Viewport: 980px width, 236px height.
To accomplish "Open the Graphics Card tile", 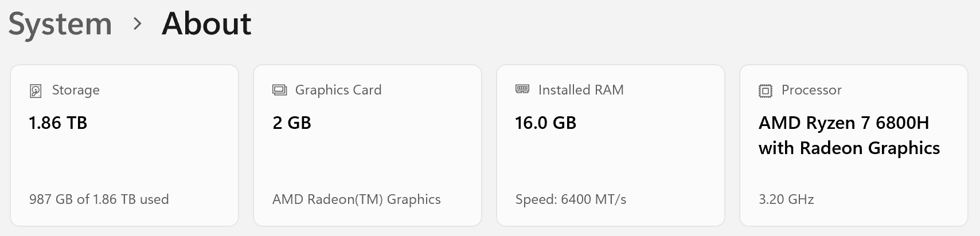I will tap(367, 160).
